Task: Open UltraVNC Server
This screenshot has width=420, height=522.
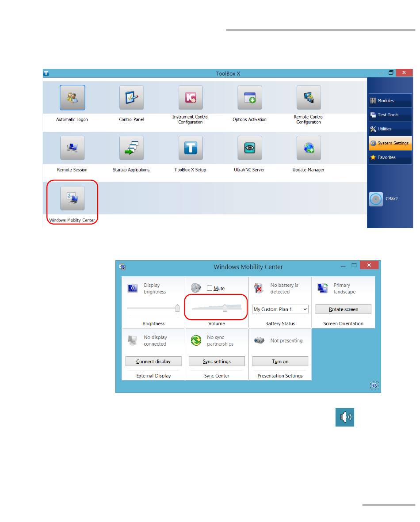Action: pos(249,148)
